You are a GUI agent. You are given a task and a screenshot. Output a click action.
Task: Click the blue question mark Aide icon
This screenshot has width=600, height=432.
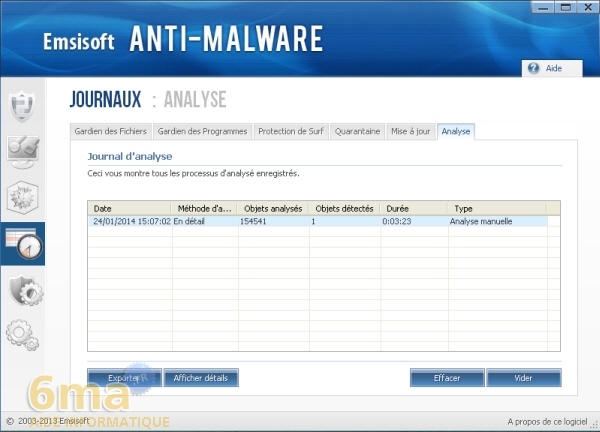tap(533, 68)
